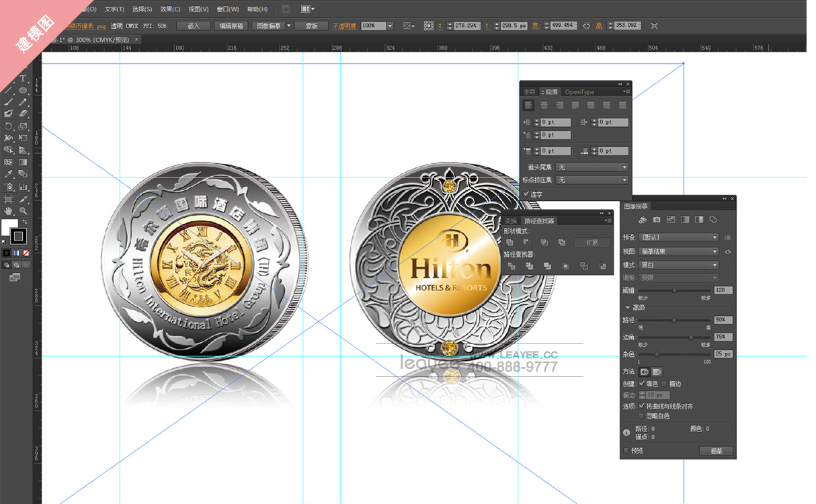Switch to the OpenType tab

tap(579, 92)
